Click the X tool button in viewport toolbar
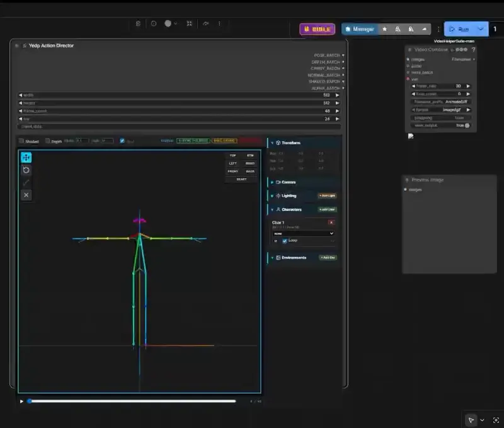The height and width of the screenshot is (428, 504). coord(26,195)
